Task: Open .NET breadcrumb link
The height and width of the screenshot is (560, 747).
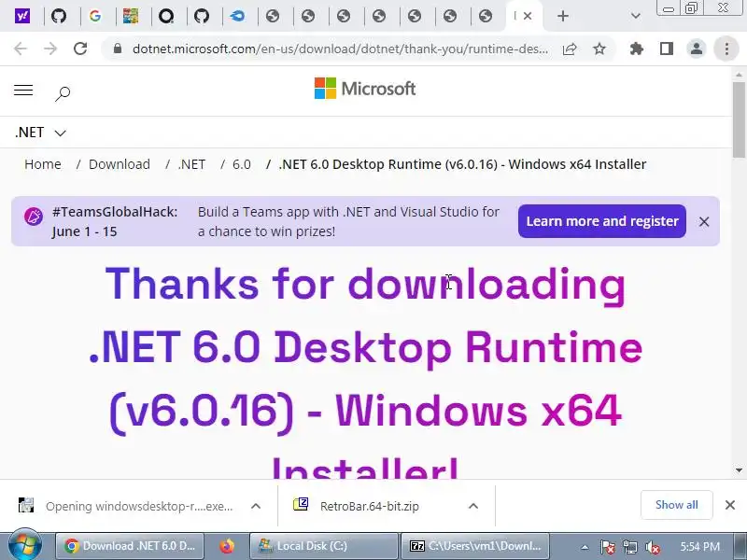Action: tap(191, 164)
